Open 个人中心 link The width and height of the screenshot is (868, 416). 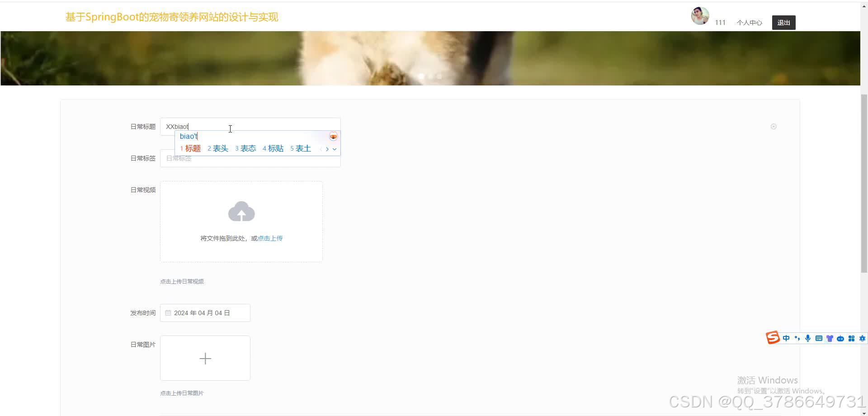point(749,23)
